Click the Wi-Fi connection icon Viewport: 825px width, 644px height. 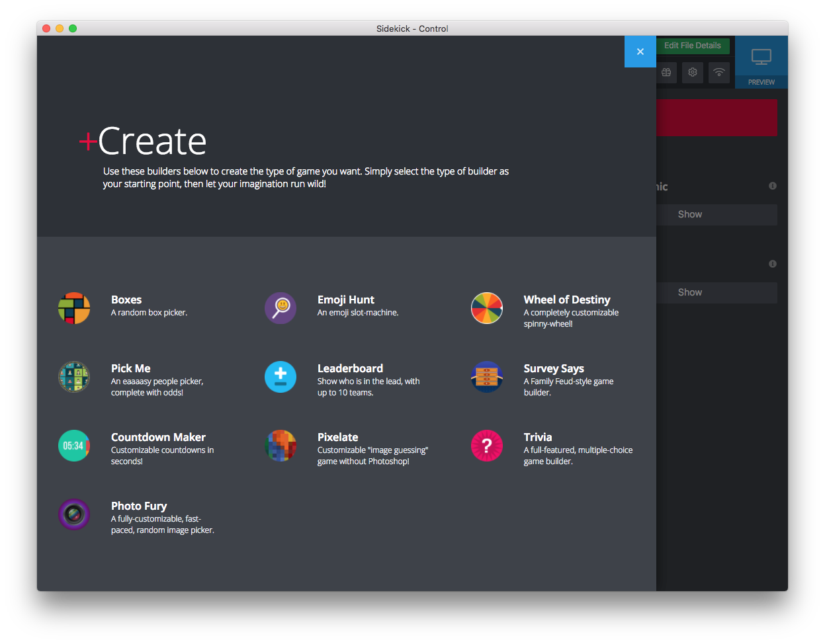(719, 72)
